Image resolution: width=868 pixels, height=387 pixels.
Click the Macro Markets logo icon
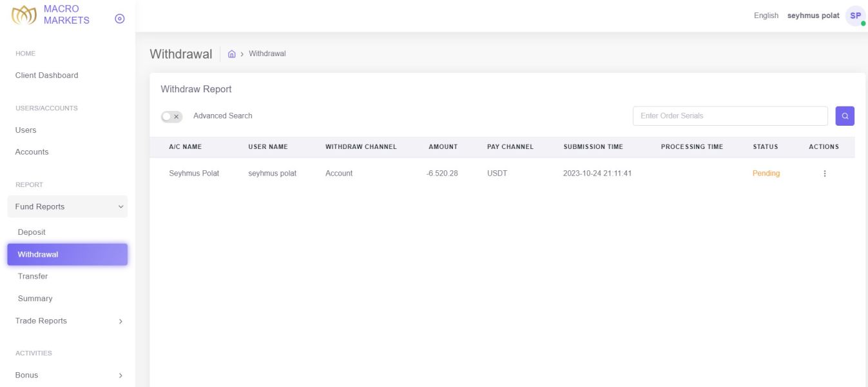[x=24, y=16]
